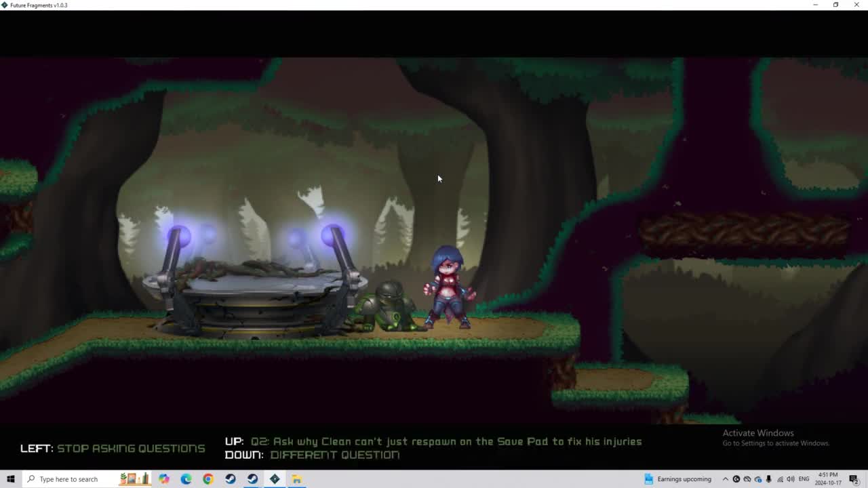Click the microphone tray icon
Image resolution: width=868 pixels, height=488 pixels.
pos(768,479)
